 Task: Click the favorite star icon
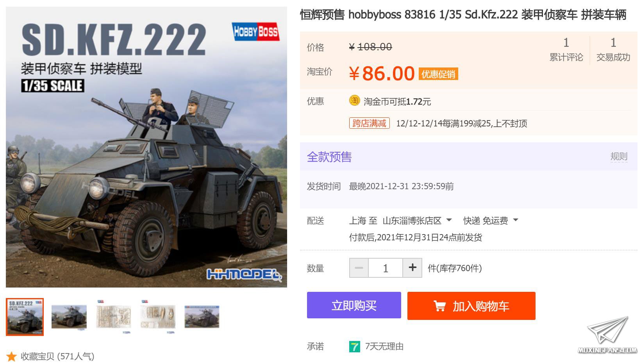tap(12, 356)
